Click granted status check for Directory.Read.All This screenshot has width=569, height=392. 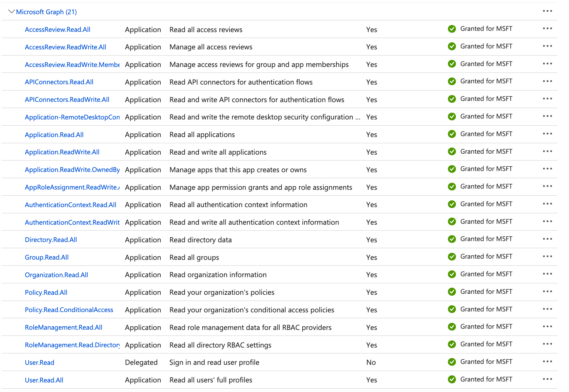(x=452, y=239)
